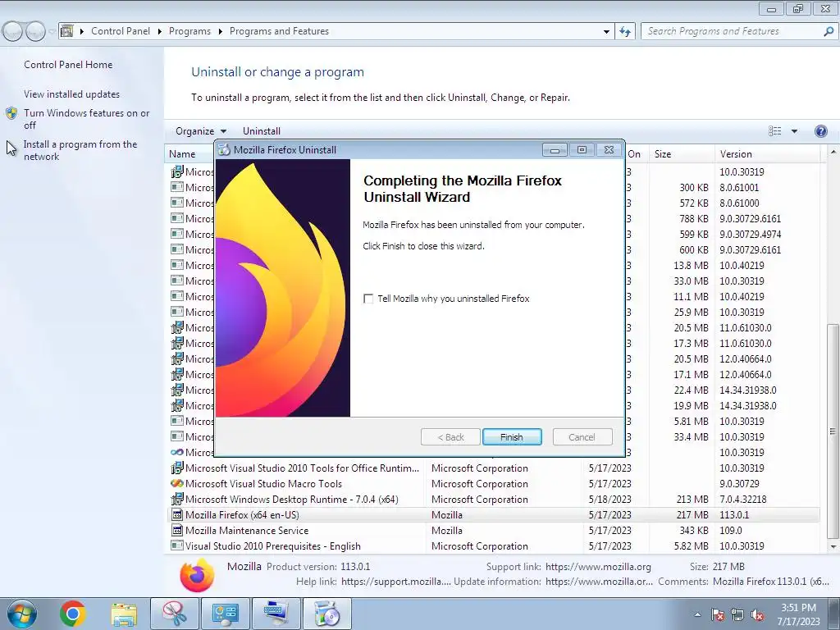Image resolution: width=840 pixels, height=630 pixels.
Task: Open Install a program from the network
Action: click(x=80, y=150)
